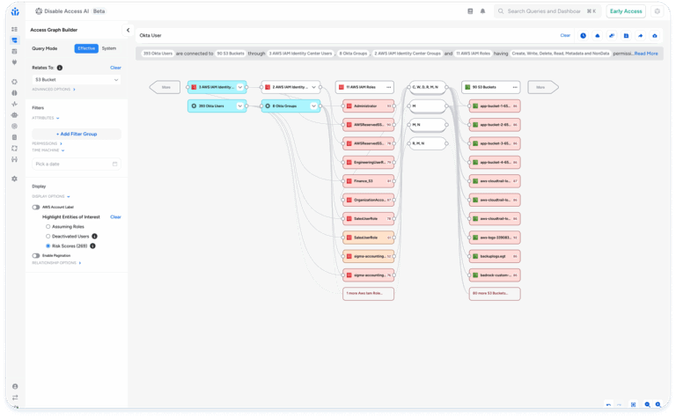Click the activity pulse icon in sidebar
Viewport: 676px width, 417px height.
15,104
